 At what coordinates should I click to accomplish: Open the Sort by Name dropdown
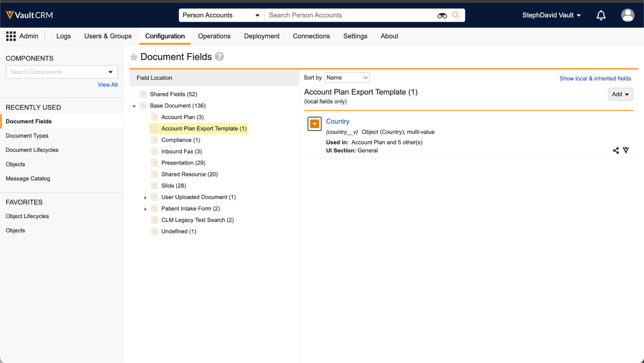pos(347,78)
